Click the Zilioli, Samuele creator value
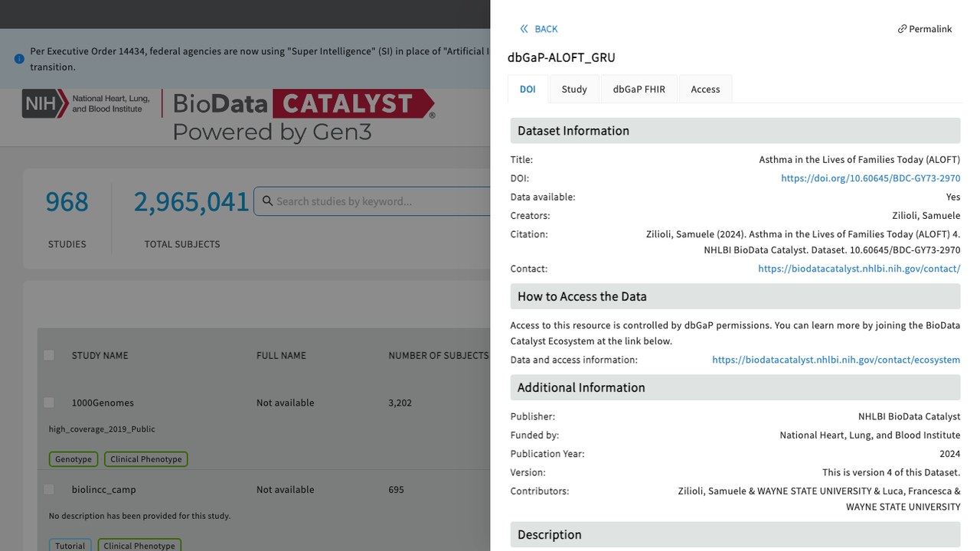Image resolution: width=980 pixels, height=551 pixels. [x=926, y=216]
